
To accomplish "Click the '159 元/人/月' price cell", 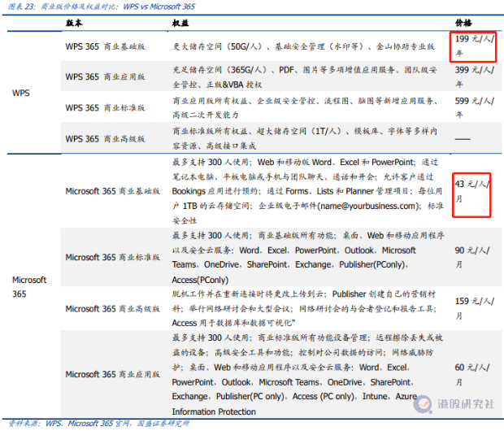I will (474, 308).
